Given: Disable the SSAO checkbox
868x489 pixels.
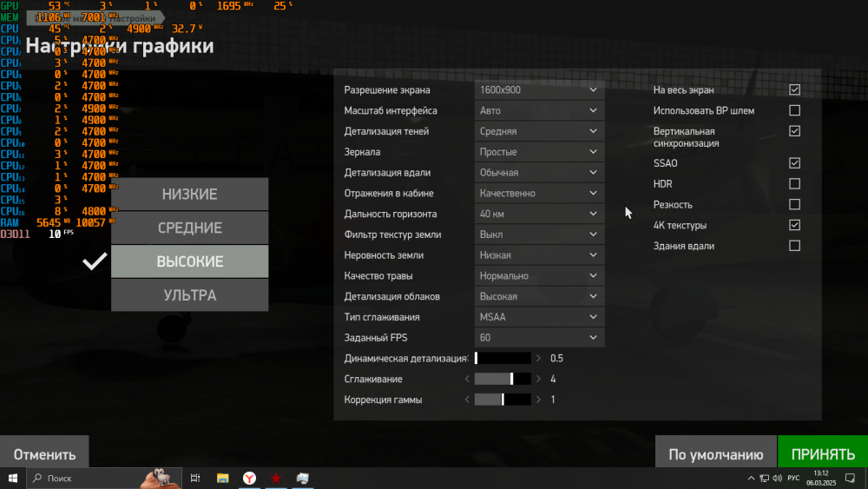Looking at the screenshot, I should [x=794, y=162].
